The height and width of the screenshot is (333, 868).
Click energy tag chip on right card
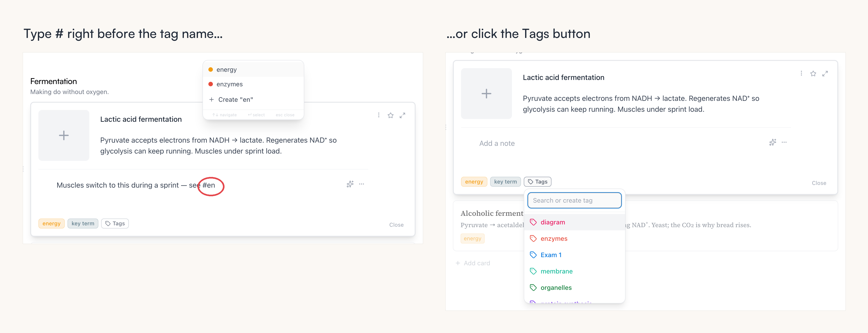[x=474, y=182]
